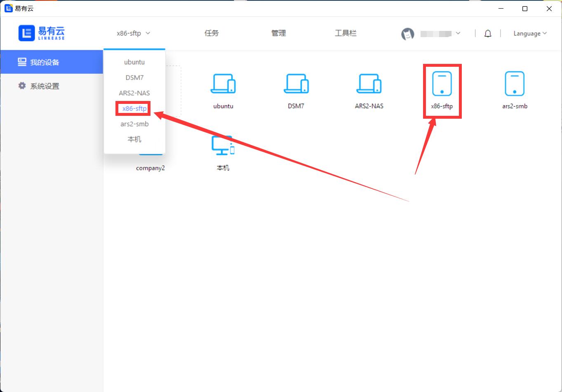Open the ubuntu device icon

coord(223,84)
